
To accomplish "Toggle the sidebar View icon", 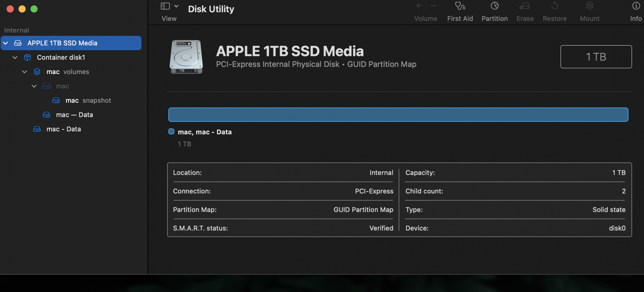I will click(x=165, y=6).
